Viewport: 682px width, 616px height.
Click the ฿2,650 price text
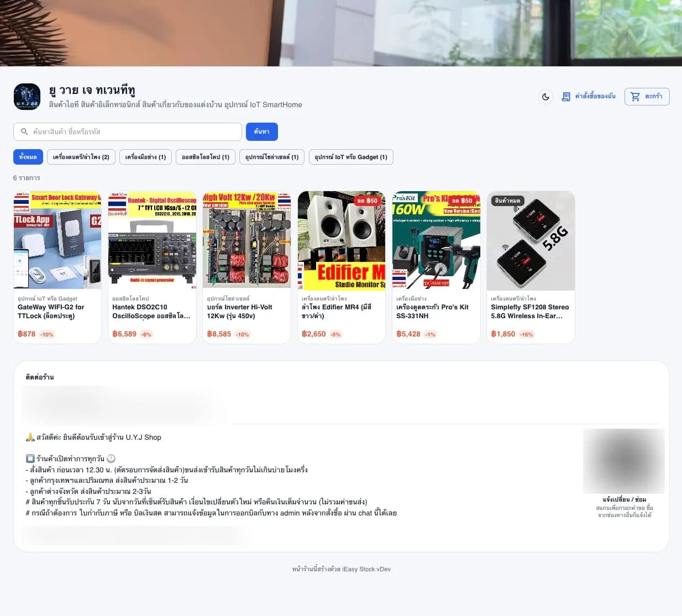[x=314, y=334]
